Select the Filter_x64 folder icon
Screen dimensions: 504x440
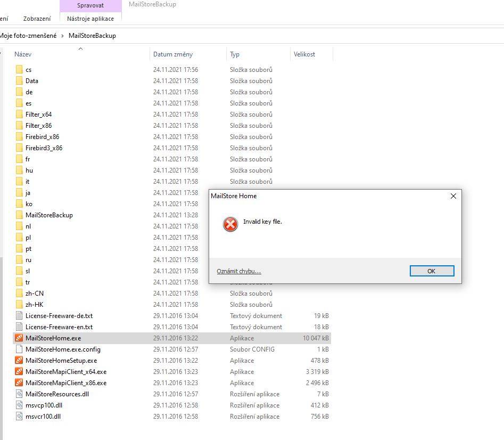[19, 114]
